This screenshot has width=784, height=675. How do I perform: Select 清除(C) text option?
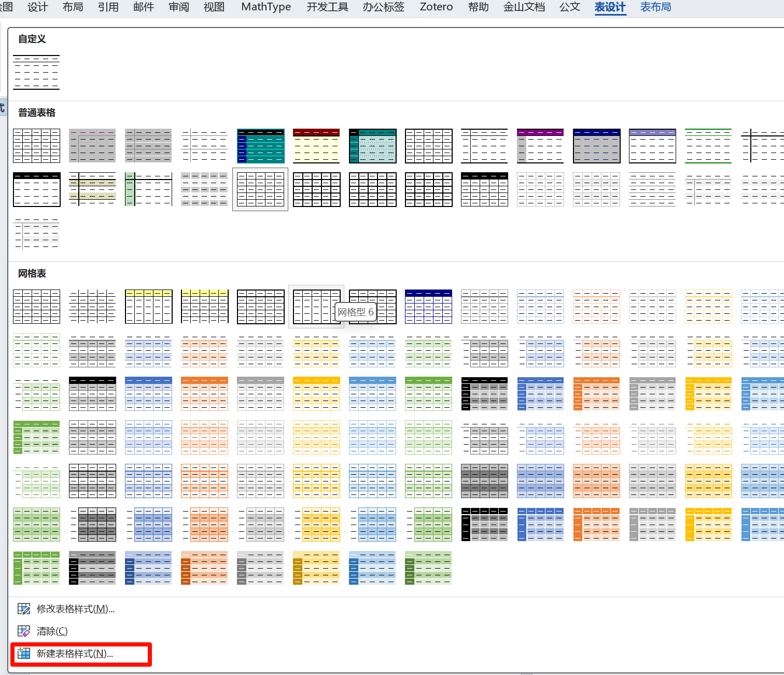point(52,631)
